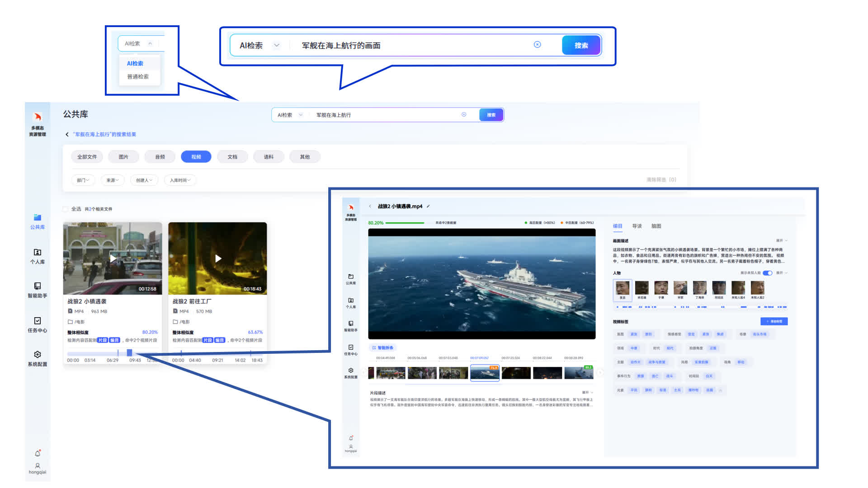
Task: Play the 战狼2 前往工厂 video card
Action: [218, 258]
